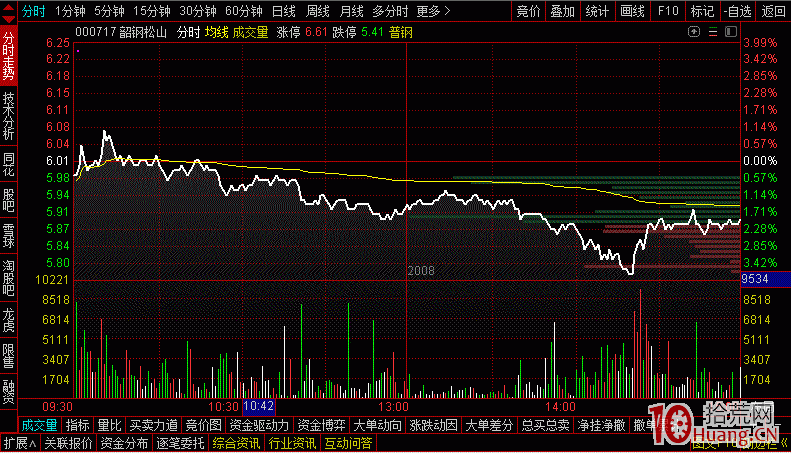Open the 月线 monthly chart

352,11
